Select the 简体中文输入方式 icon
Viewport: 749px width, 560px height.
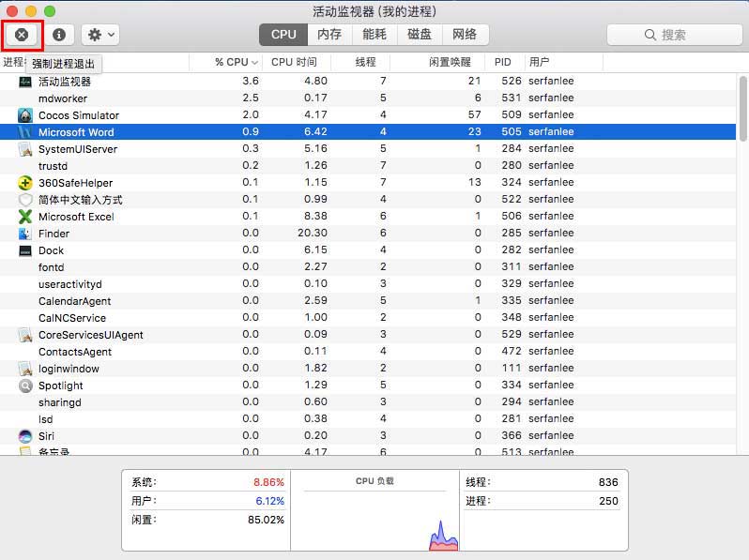tap(25, 200)
